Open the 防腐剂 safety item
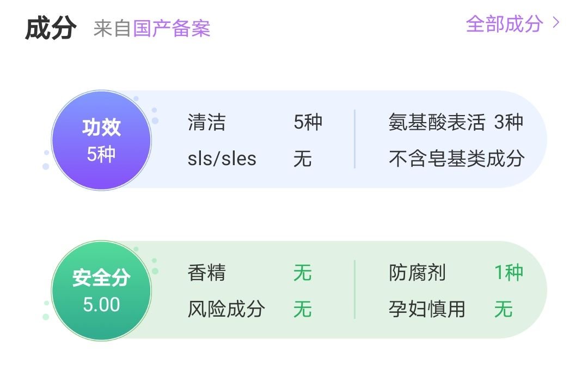The width and height of the screenshot is (588, 381). tap(418, 273)
